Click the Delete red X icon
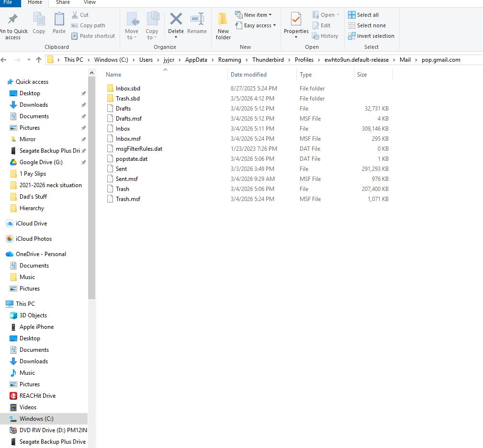 [176, 19]
